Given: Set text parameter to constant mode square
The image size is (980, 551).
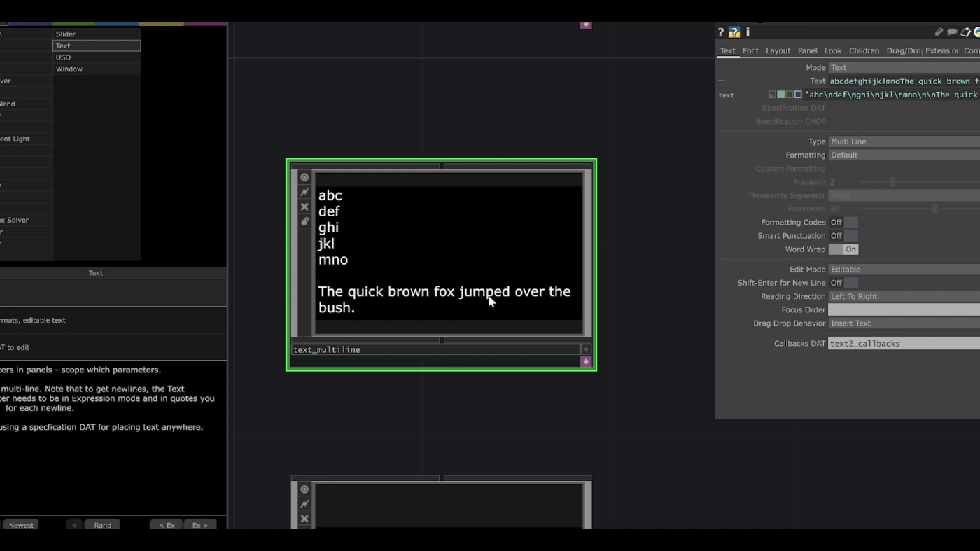Looking at the screenshot, I should pos(772,95).
